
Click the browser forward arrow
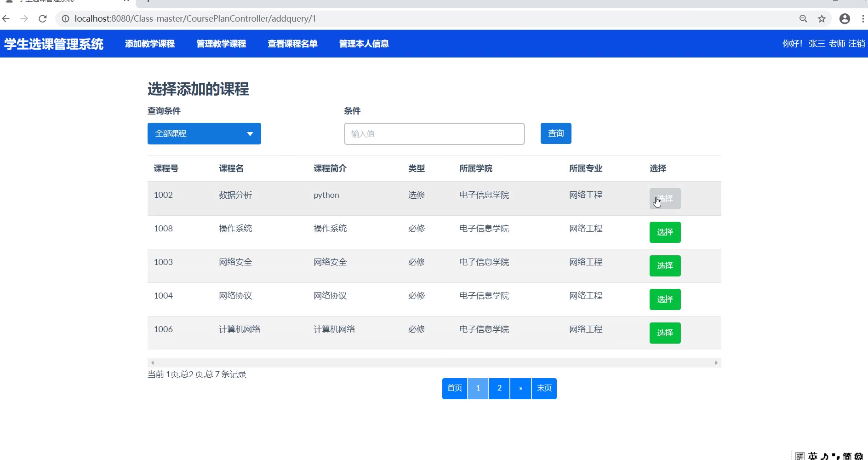pyautogui.click(x=24, y=19)
